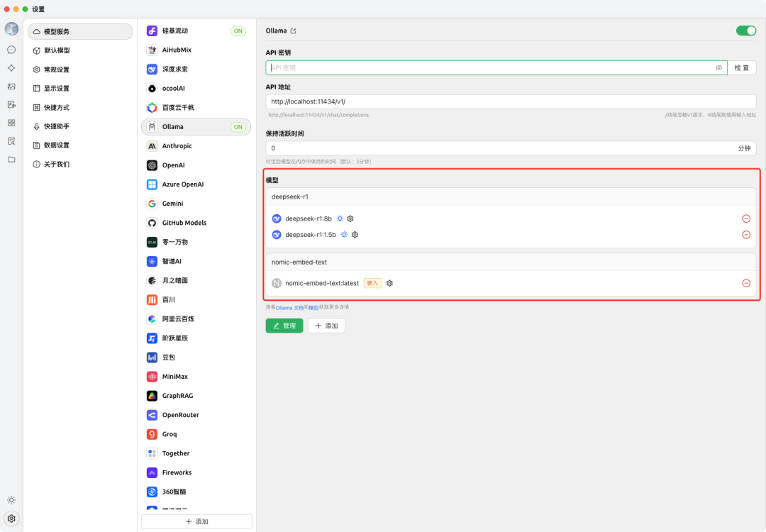766x532 pixels.
Task: Collapse the nomic-embed-text model group header
Action: coord(511,262)
